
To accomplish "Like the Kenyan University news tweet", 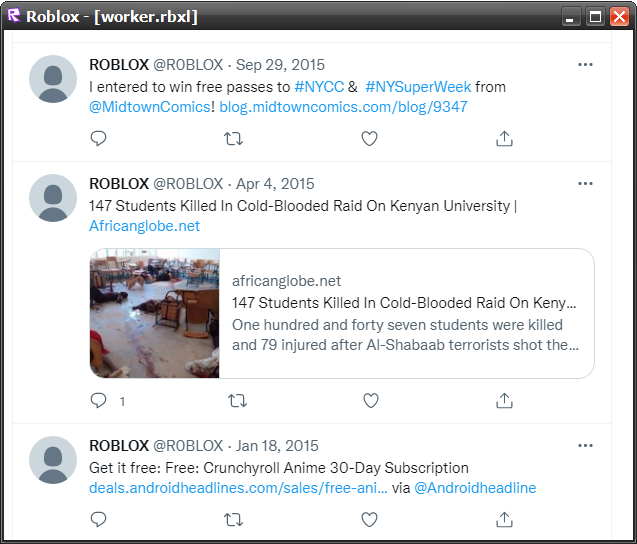I will tap(371, 401).
